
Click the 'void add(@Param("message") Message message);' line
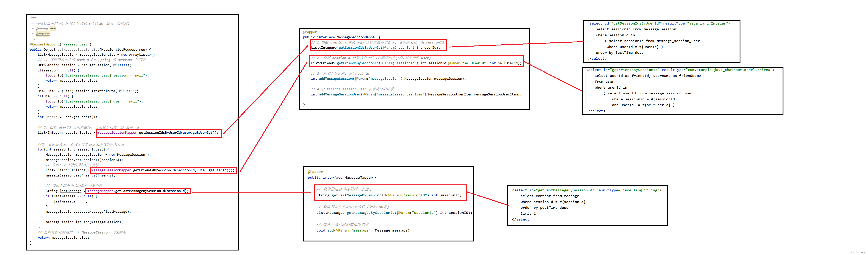pos(364,230)
